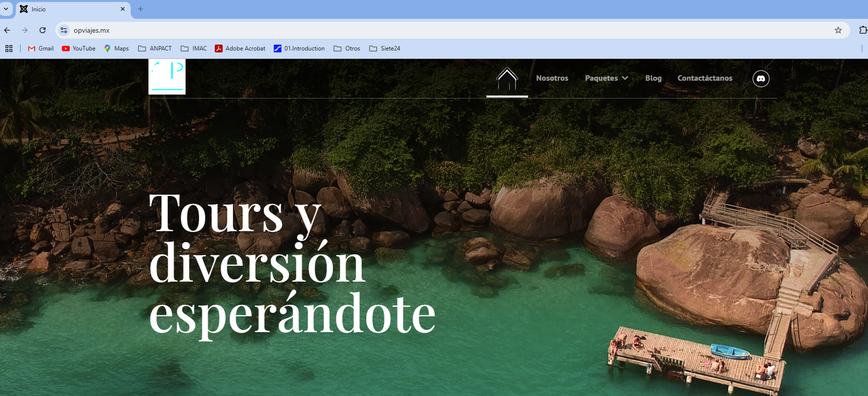This screenshot has height=396, width=868.
Task: Open the Chrome apps grid icon
Action: point(9,49)
